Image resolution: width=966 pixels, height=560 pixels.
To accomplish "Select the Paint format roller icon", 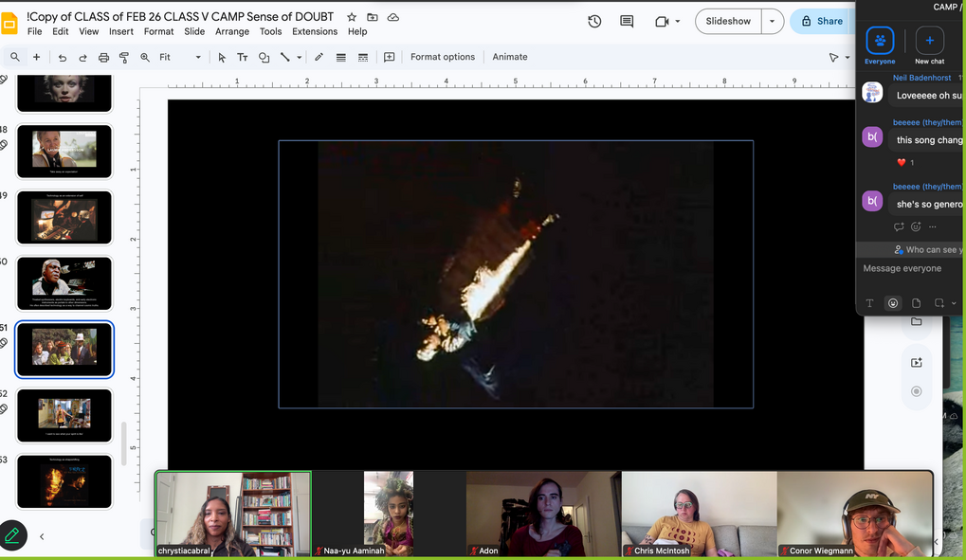I will 124,57.
